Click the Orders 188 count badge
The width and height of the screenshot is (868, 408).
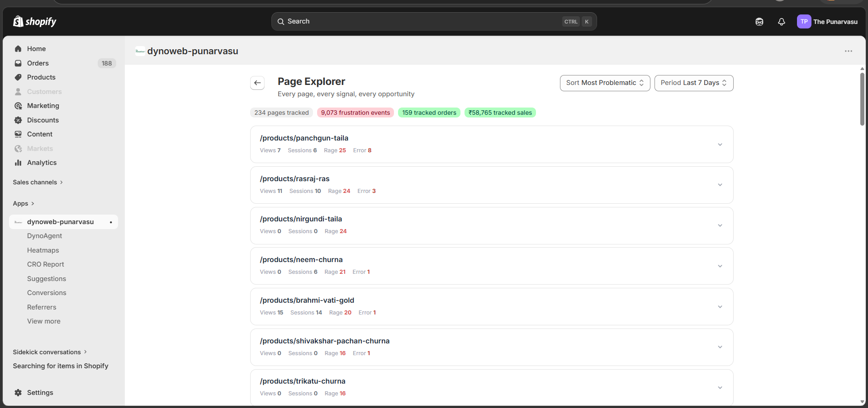pyautogui.click(x=107, y=63)
